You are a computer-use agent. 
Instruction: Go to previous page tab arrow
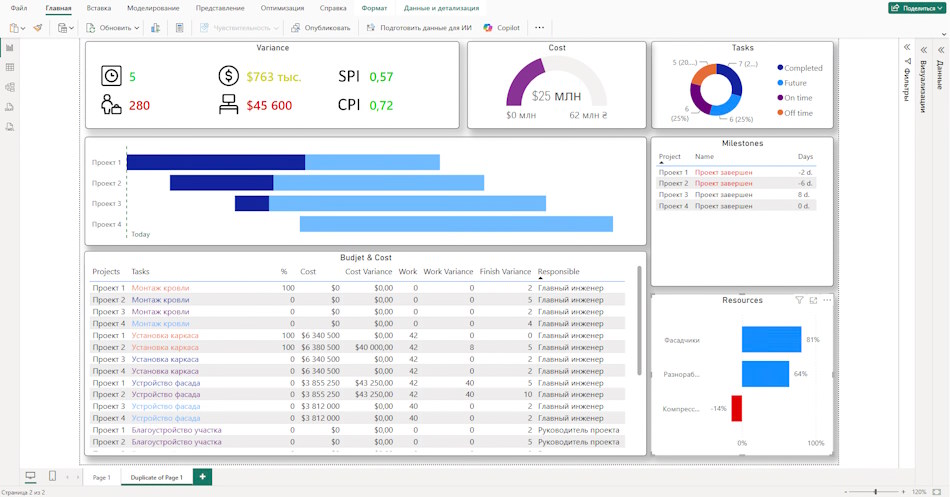point(67,477)
